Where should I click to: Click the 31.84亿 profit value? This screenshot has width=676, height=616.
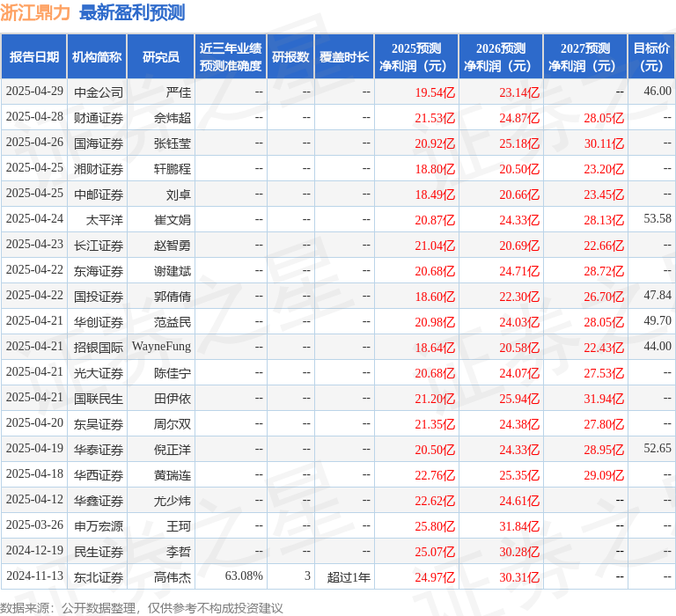pos(519,526)
